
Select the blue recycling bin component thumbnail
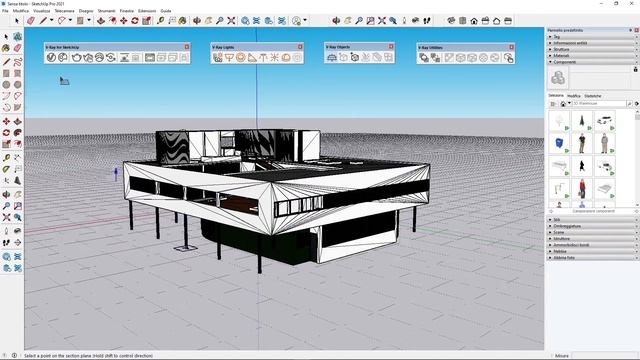pyautogui.click(x=559, y=143)
